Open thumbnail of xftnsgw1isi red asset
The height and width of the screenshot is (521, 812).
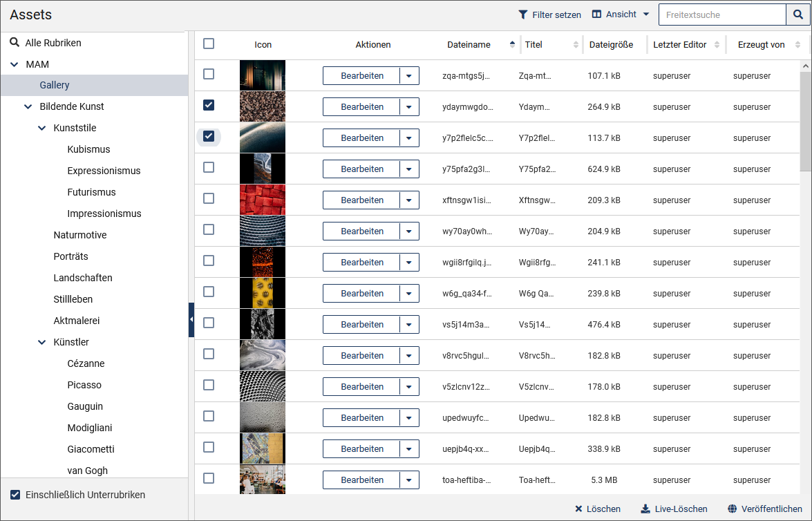[263, 200]
